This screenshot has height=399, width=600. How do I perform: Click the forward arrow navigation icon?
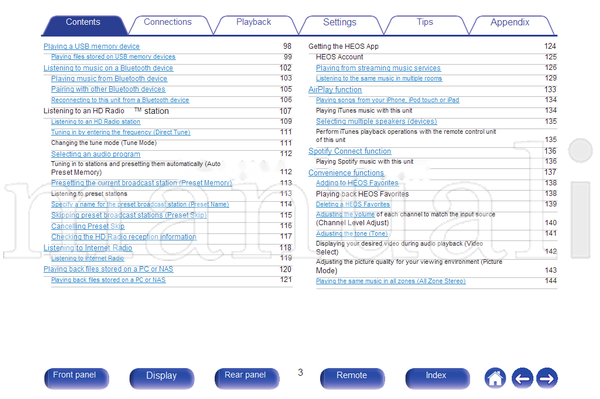point(547,378)
